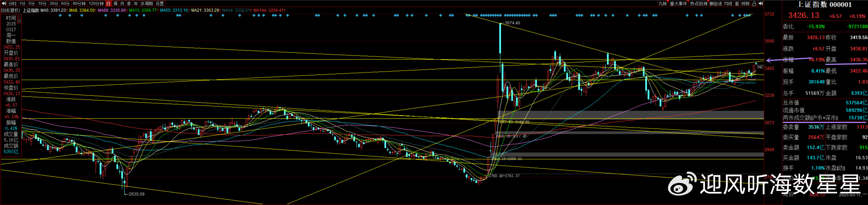The height and width of the screenshot is (205, 868).
Task: Click the red MA144: 3204.41 label
Action: pyautogui.click(x=270, y=10)
